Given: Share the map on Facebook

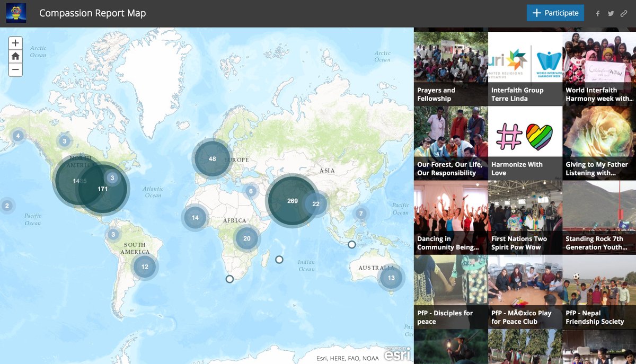Looking at the screenshot, I should pyautogui.click(x=598, y=14).
